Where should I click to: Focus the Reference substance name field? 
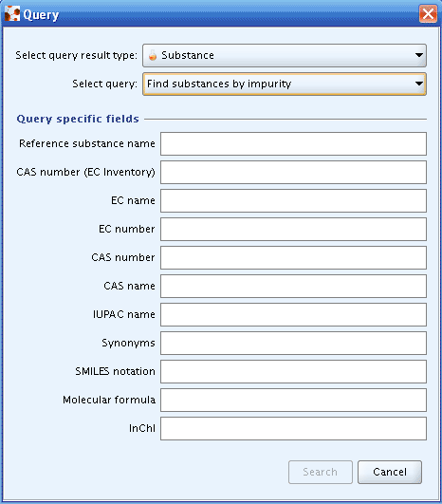(293, 143)
